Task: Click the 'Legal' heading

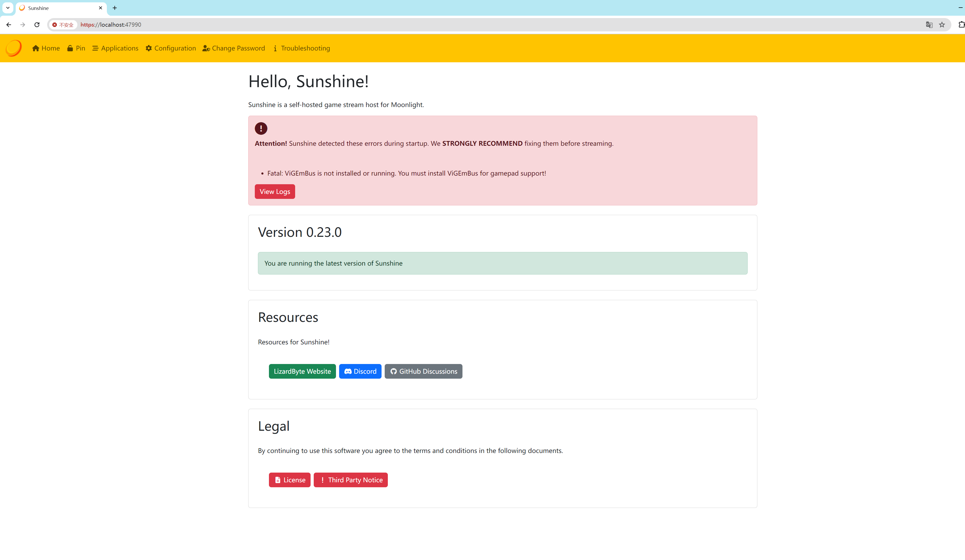Action: coord(274,427)
